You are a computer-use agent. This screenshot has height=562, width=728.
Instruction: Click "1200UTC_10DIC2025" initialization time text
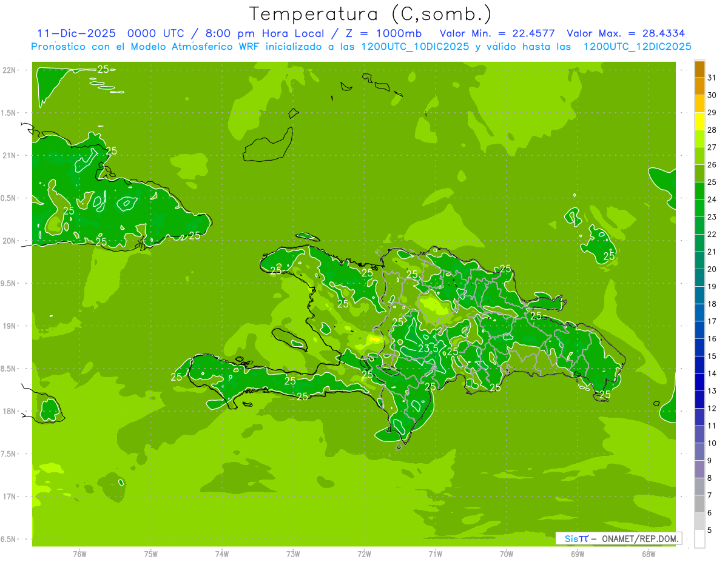coord(415,47)
